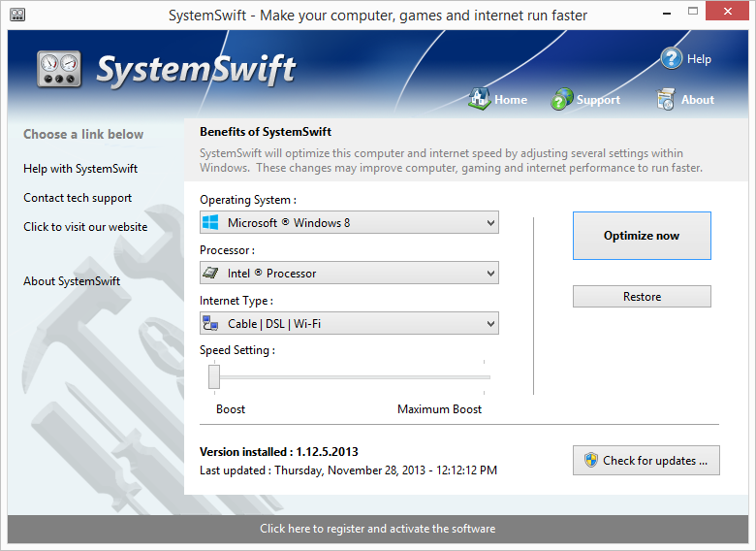This screenshot has width=756, height=551.
Task: Click the Windows logo in Operating System field
Action: point(210,223)
